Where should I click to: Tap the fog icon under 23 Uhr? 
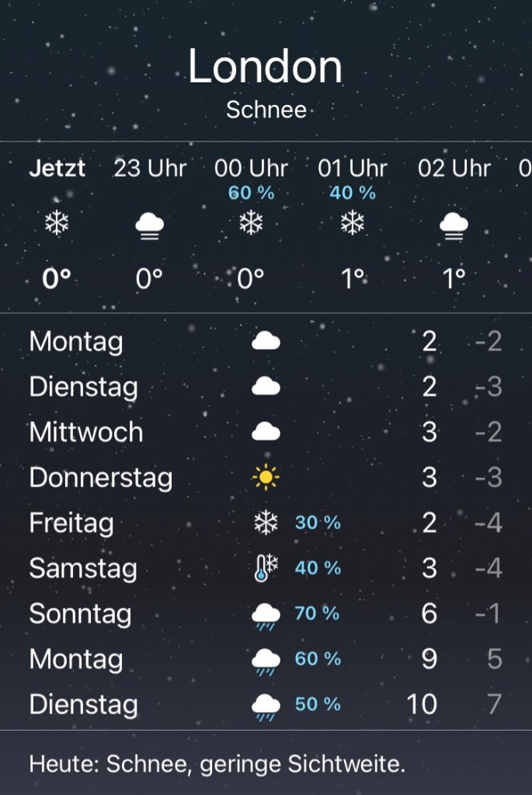coord(149,225)
